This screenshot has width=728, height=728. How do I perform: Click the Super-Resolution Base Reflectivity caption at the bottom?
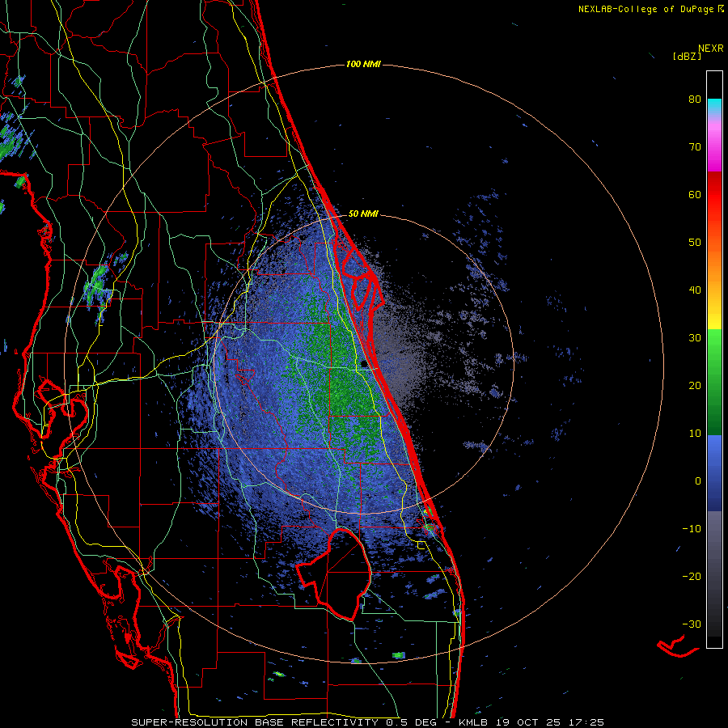[367, 722]
